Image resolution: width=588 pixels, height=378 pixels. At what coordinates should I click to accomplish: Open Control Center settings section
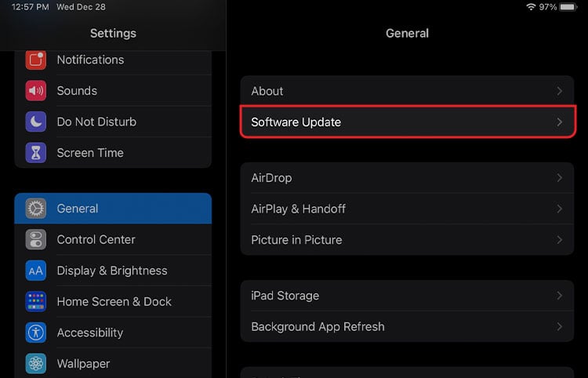tap(96, 239)
